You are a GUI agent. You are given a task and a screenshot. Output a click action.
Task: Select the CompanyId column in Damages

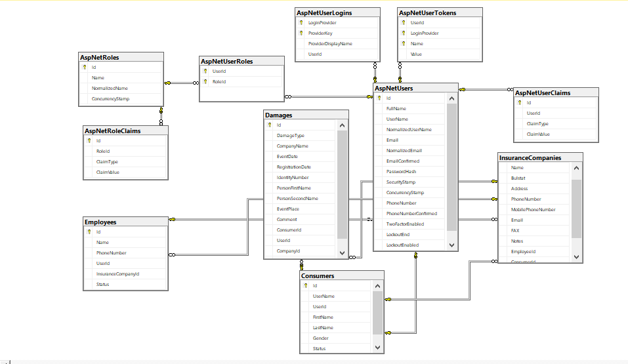click(x=301, y=251)
